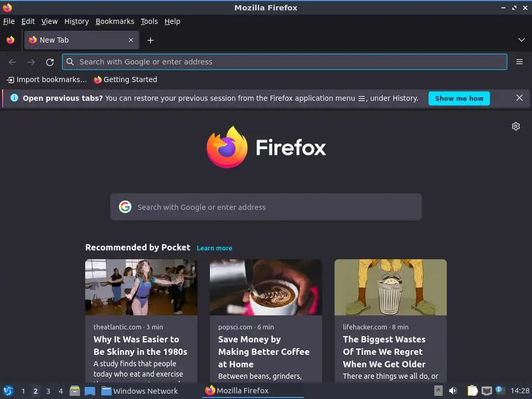Open the clipboard manager tray icon

[x=472, y=391]
